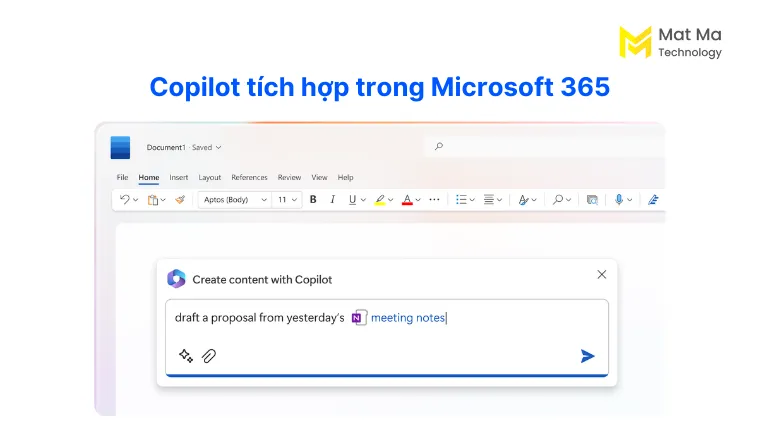The height and width of the screenshot is (430, 760).
Task: Send the Copilot prompt with arrow
Action: [x=587, y=356]
